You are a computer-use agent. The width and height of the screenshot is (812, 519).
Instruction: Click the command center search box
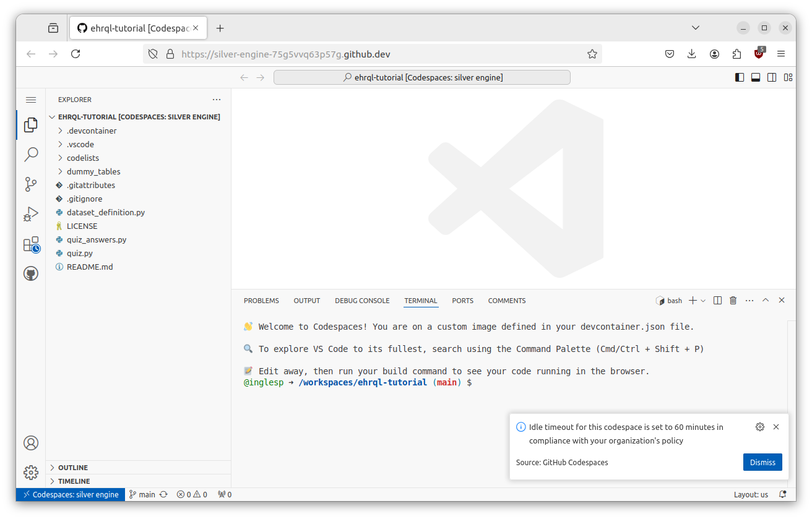(x=422, y=77)
